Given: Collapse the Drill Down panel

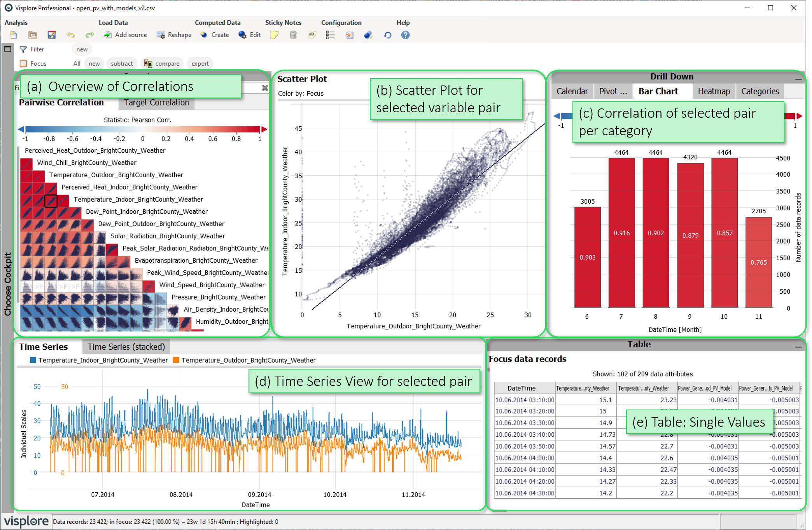Looking at the screenshot, I should point(798,79).
